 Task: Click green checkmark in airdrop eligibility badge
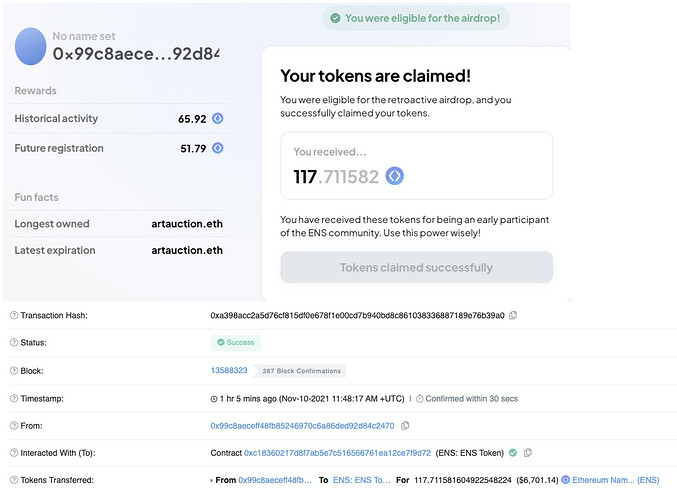[x=335, y=18]
